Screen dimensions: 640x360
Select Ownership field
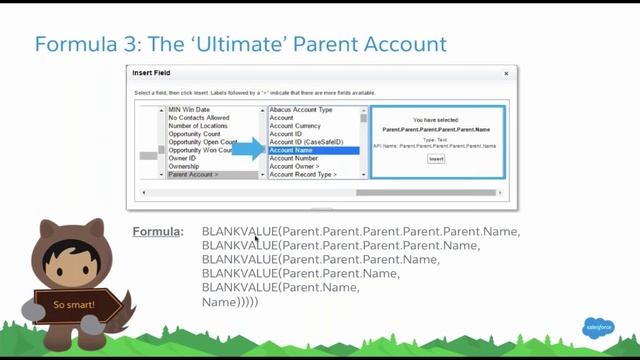[x=184, y=167]
